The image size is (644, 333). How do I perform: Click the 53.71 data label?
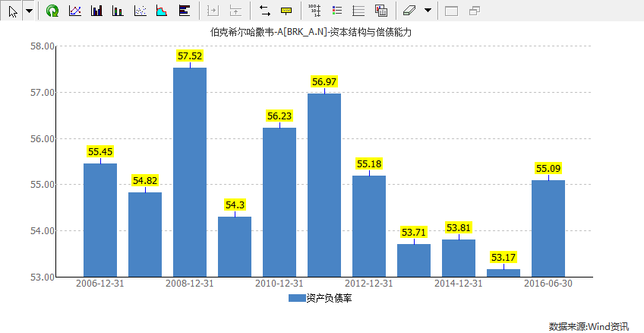[x=414, y=233]
